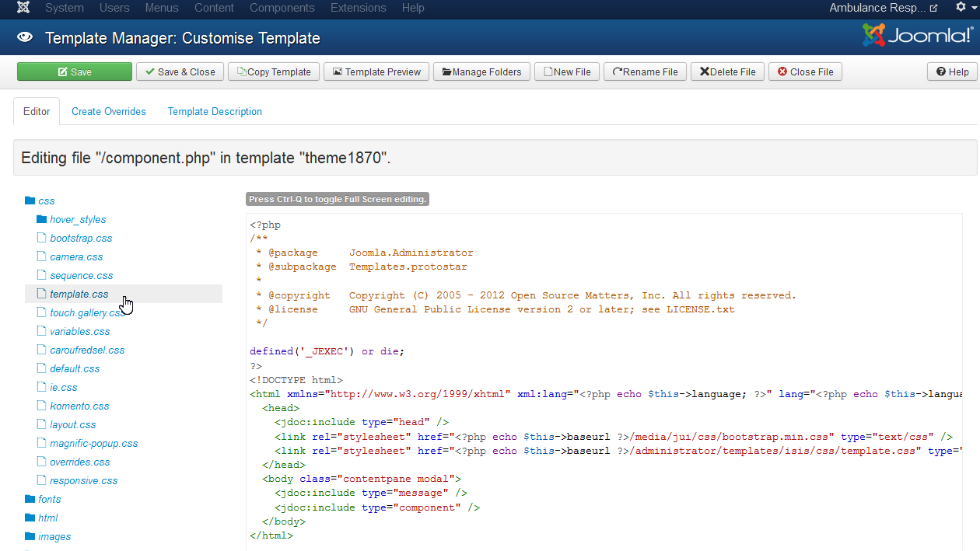
Task: Open caroufredsel.css file
Action: point(87,350)
